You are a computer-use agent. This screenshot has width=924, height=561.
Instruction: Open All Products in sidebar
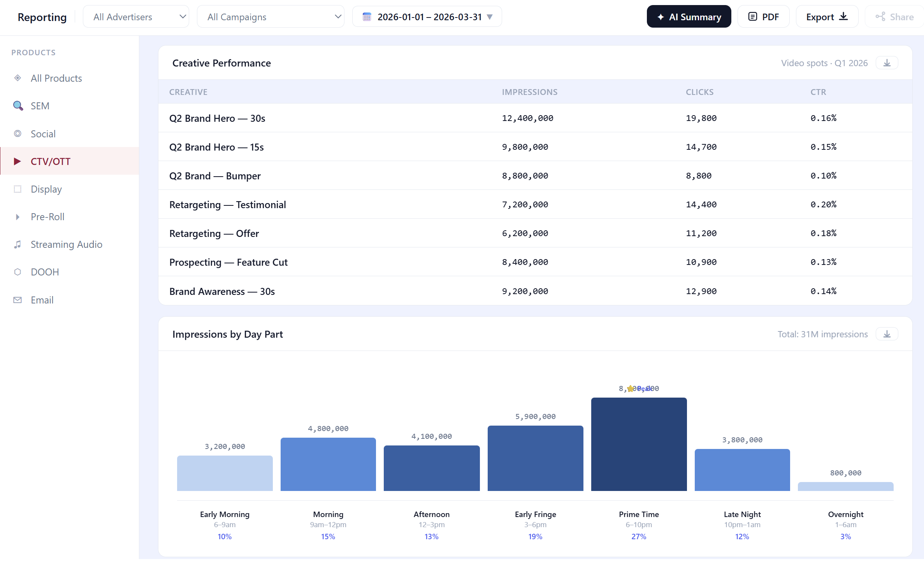69,78
